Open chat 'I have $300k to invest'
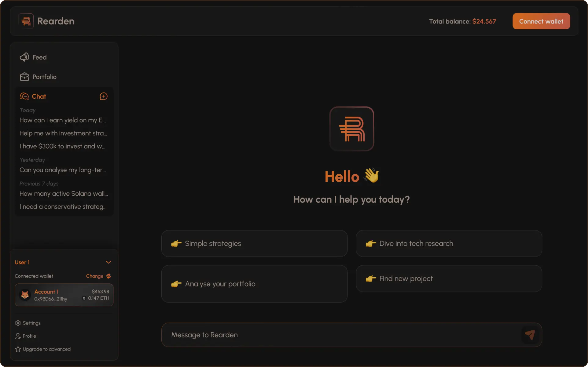588x367 pixels. [63, 146]
